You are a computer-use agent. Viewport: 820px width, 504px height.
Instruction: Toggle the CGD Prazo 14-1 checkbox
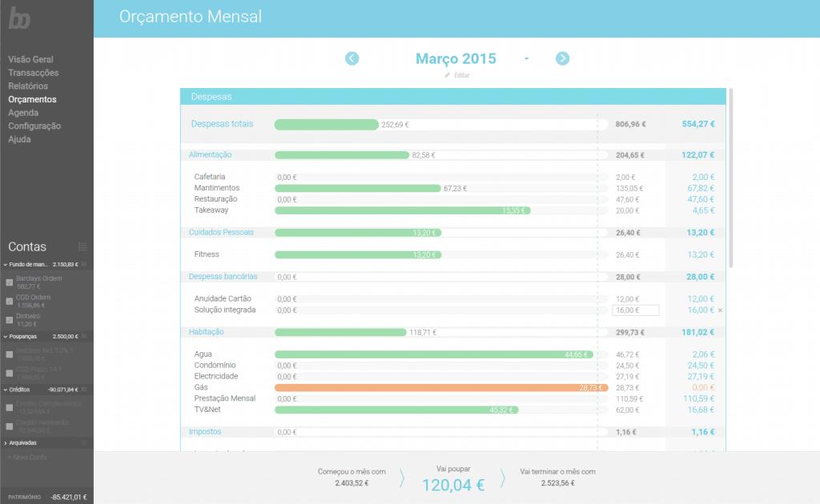coord(10,374)
